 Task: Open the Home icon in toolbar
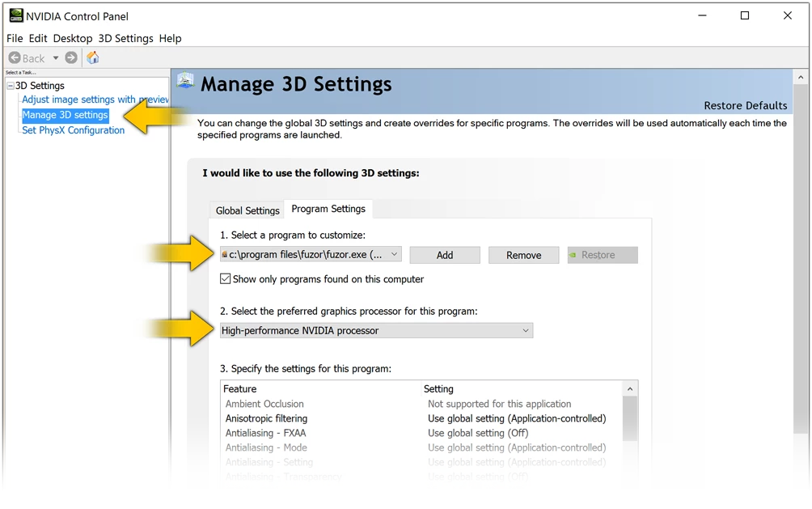coord(93,57)
